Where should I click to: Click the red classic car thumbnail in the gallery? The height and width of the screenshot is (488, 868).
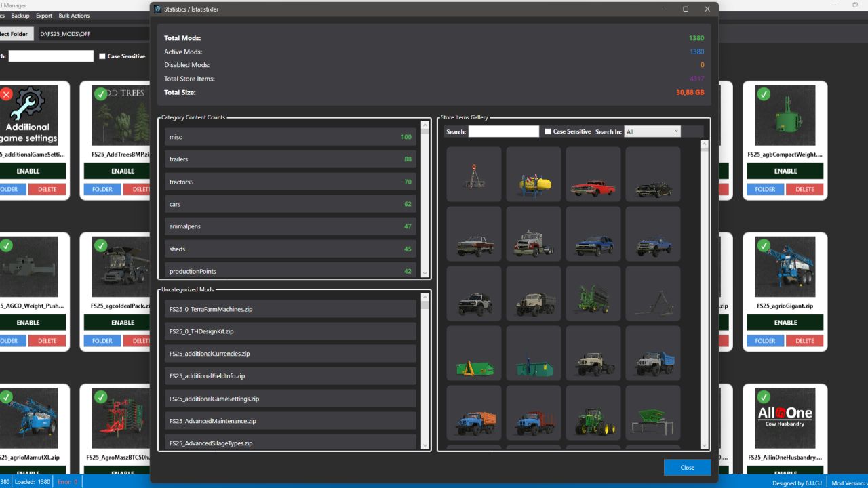593,174
